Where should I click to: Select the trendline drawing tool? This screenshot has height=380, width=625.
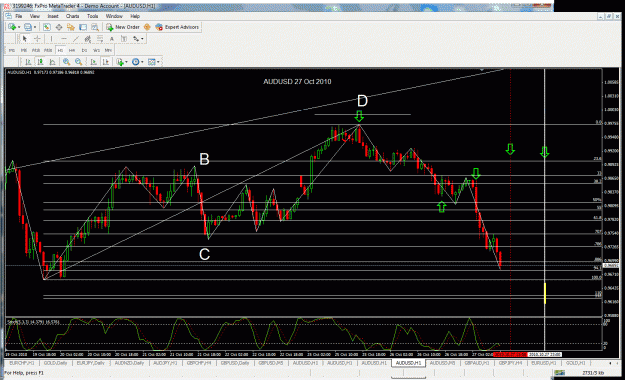(76, 39)
